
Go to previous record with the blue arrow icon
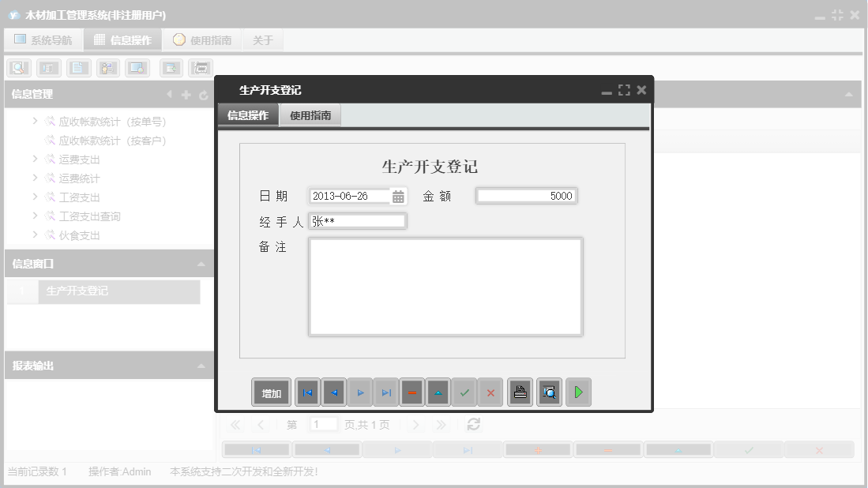point(333,392)
